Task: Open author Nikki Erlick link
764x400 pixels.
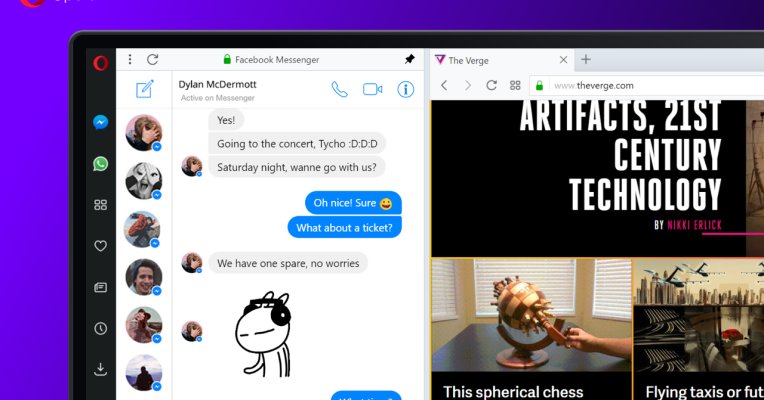Action: pyautogui.click(x=694, y=225)
